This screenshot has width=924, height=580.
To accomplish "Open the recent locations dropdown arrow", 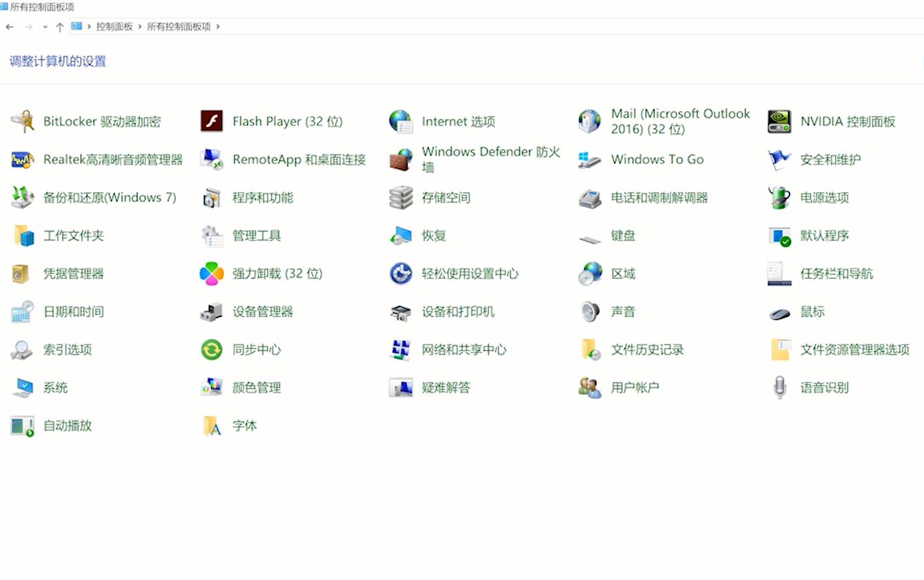I will tap(44, 27).
